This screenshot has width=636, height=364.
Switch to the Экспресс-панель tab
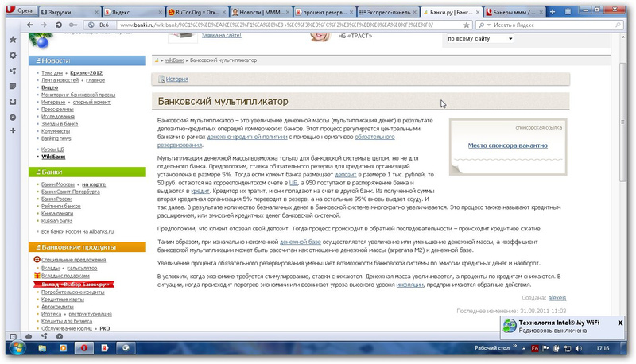[388, 12]
